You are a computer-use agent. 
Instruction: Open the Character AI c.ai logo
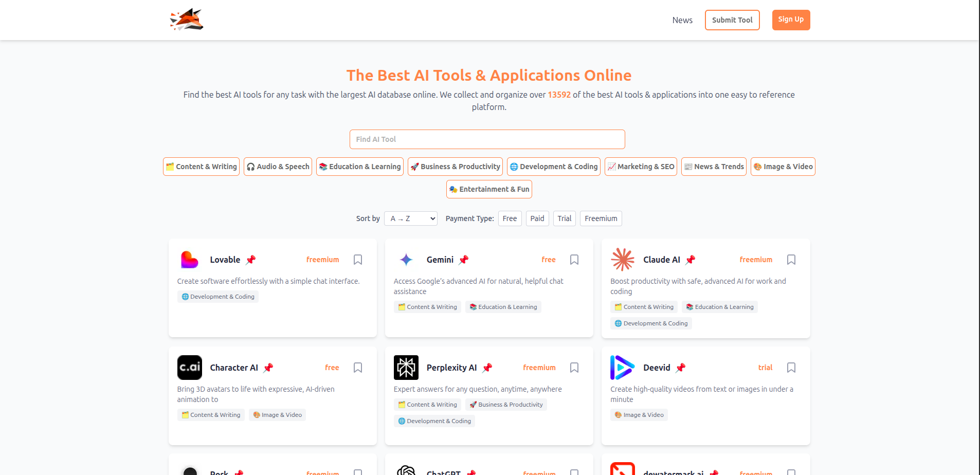[189, 368]
